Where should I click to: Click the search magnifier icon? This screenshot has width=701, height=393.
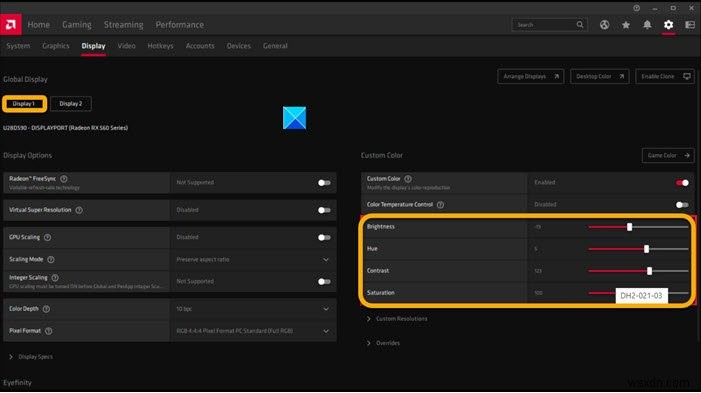click(580, 25)
